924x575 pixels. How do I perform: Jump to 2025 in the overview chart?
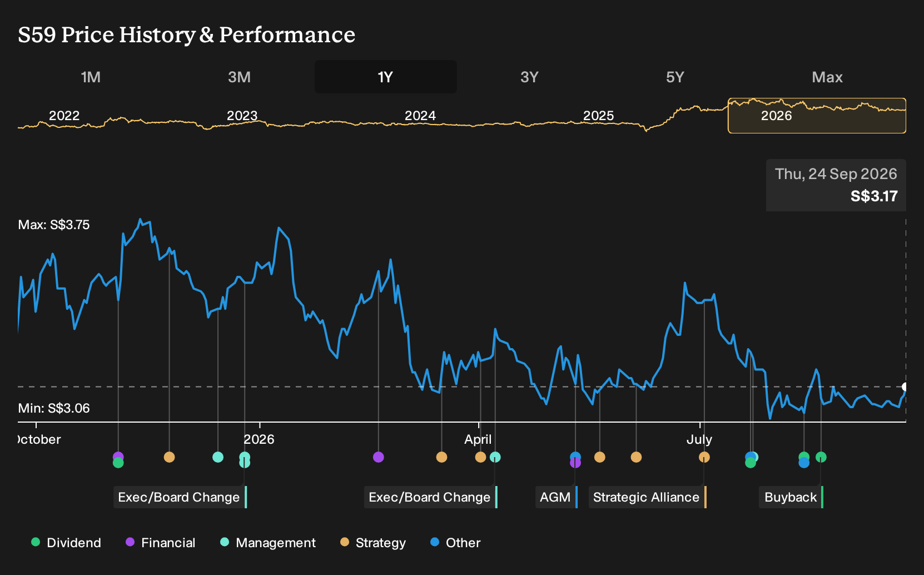click(x=599, y=116)
